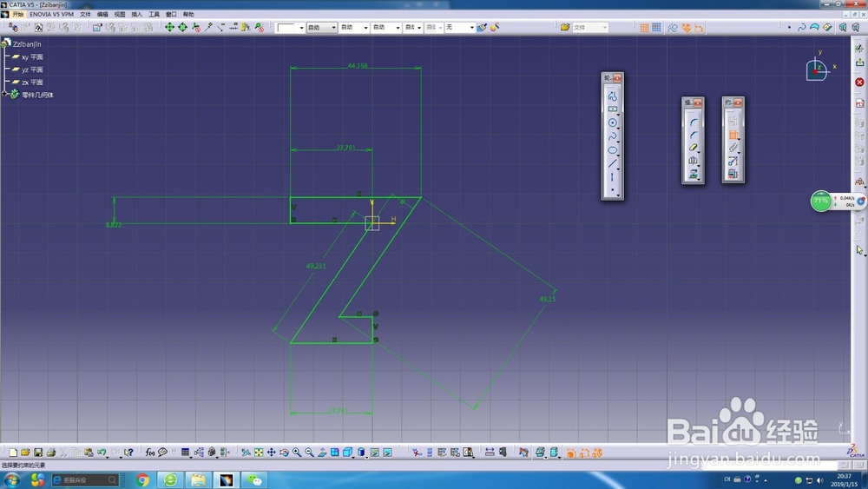Open the 无 layer dropdown
The height and width of the screenshot is (489, 868).
(x=460, y=27)
